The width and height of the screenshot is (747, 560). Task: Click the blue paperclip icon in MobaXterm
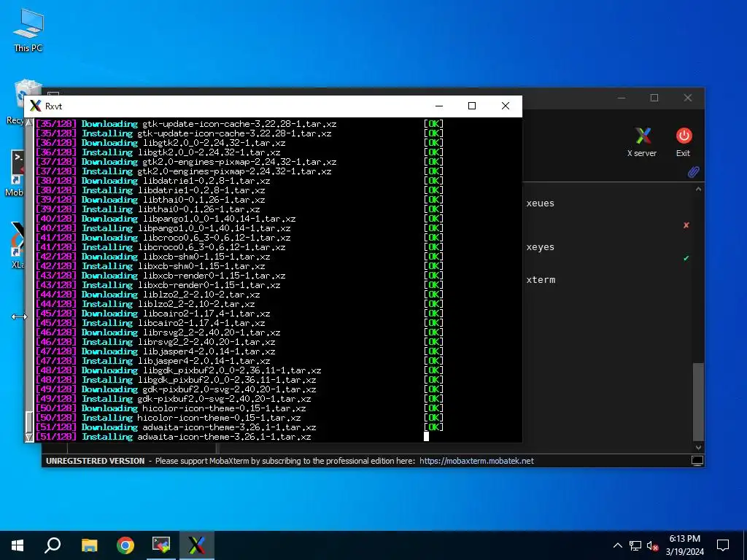click(x=693, y=172)
